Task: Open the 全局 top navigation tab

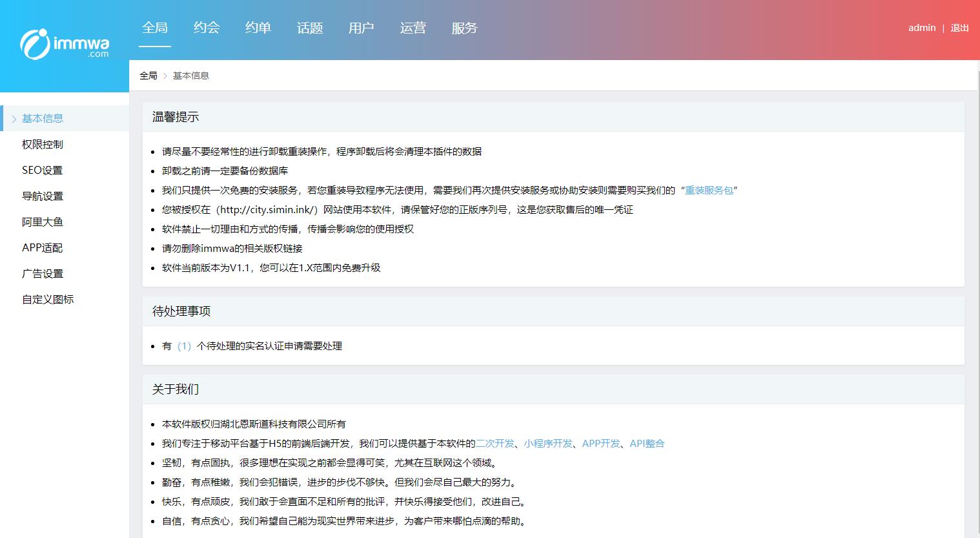Action: point(155,28)
